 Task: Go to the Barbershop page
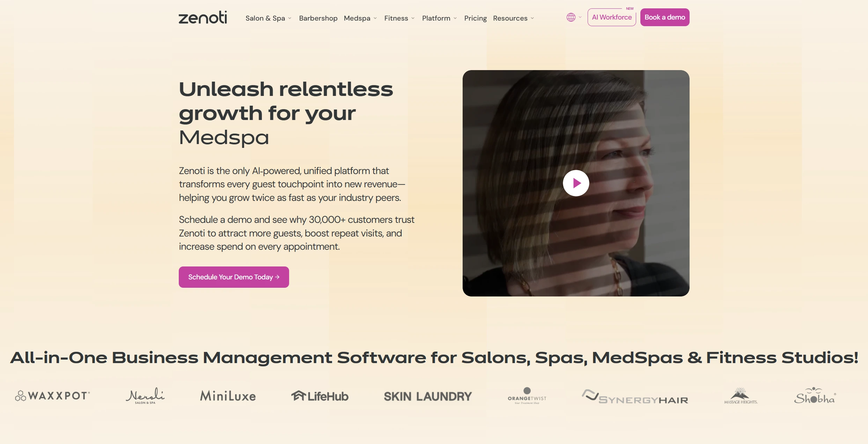pyautogui.click(x=318, y=18)
